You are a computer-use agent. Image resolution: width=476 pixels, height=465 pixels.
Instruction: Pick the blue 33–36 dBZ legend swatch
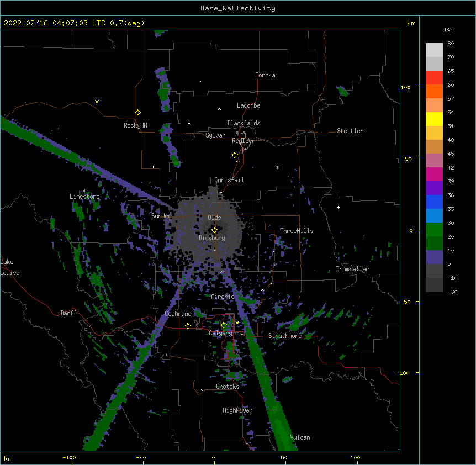(434, 202)
